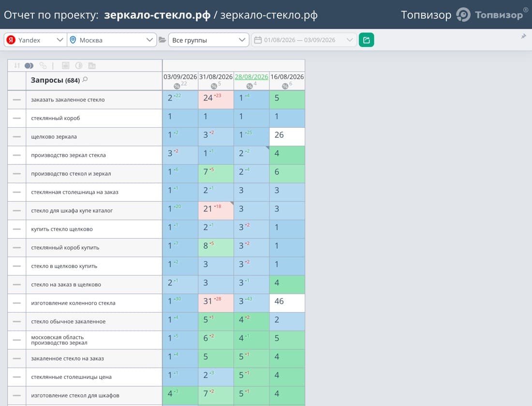The image size is (532, 406).
Task: Click dash marker for стеклянный короб row
Action: coord(16,118)
